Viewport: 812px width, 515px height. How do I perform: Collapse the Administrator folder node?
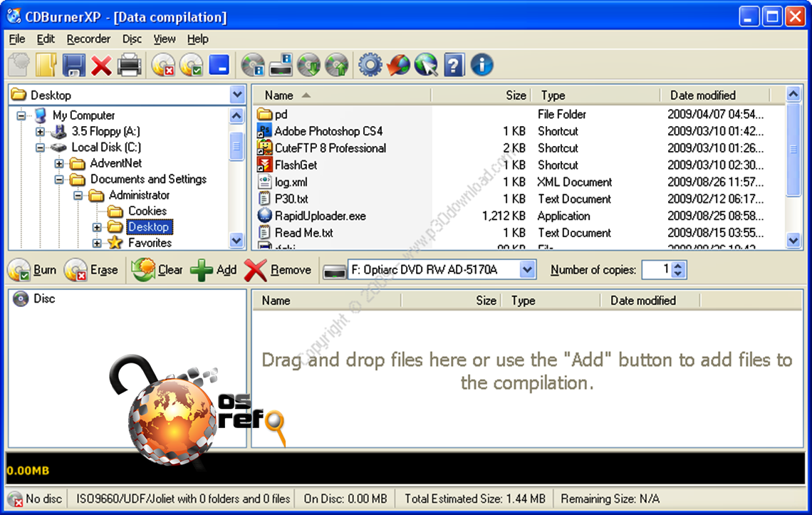[x=78, y=195]
